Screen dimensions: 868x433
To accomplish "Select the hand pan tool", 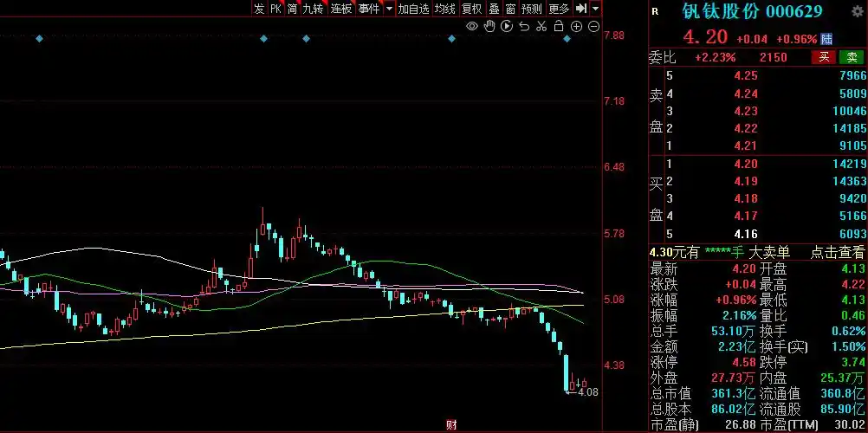I will click(489, 26).
